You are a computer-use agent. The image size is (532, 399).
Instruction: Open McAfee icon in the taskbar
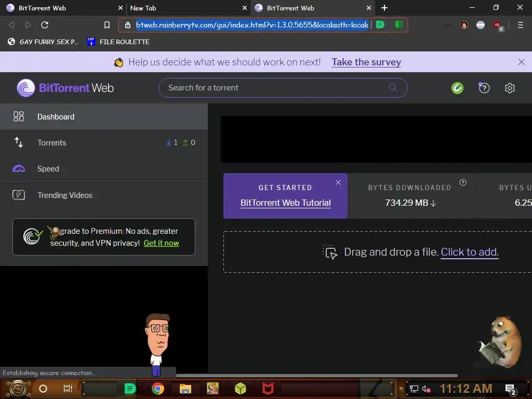click(268, 389)
